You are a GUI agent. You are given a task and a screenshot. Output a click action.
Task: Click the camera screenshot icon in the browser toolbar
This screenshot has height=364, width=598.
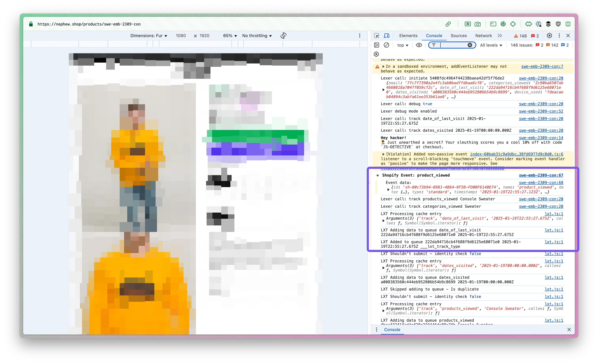tap(477, 24)
